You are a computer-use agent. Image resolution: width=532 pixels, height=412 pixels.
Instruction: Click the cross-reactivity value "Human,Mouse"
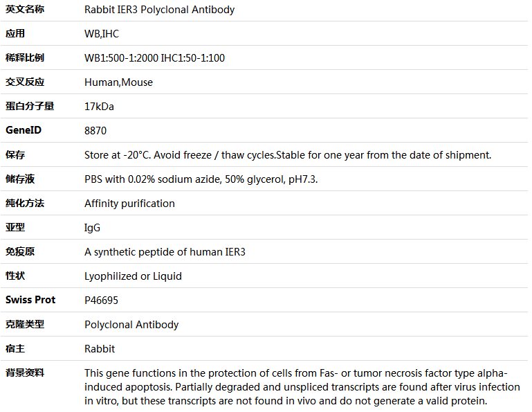(118, 82)
